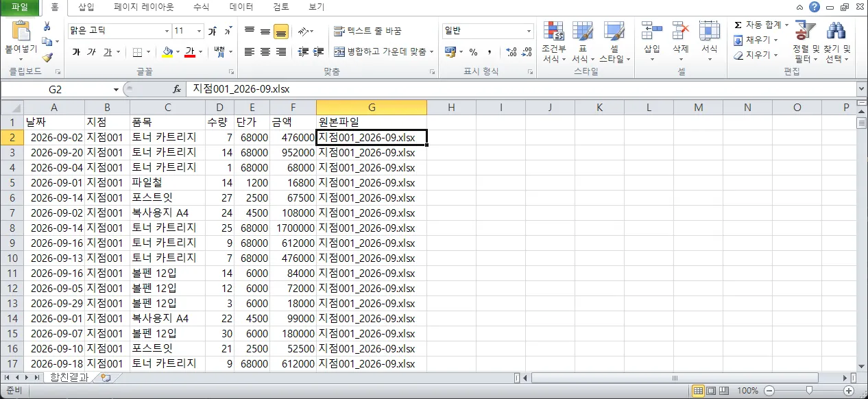Switch to the 데이터 ribbon tab
The image size is (868, 399).
tap(241, 7)
